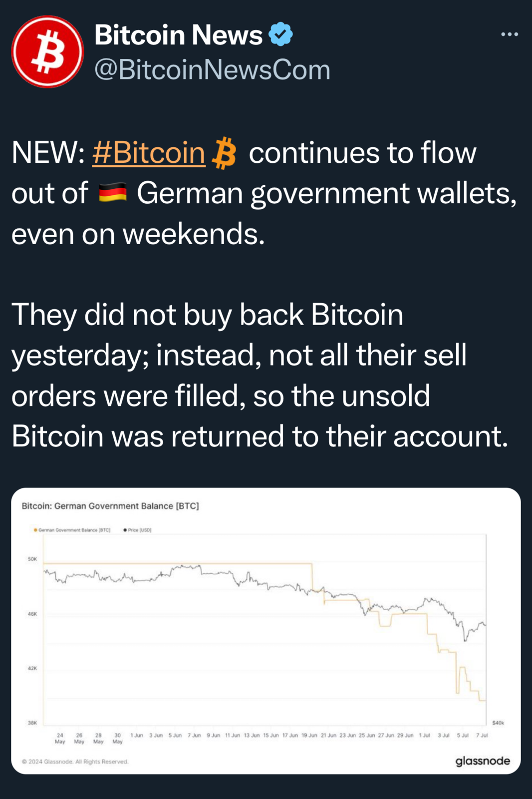Image resolution: width=532 pixels, height=799 pixels.
Task: Click the 19 Jun date marker
Action: point(309,735)
